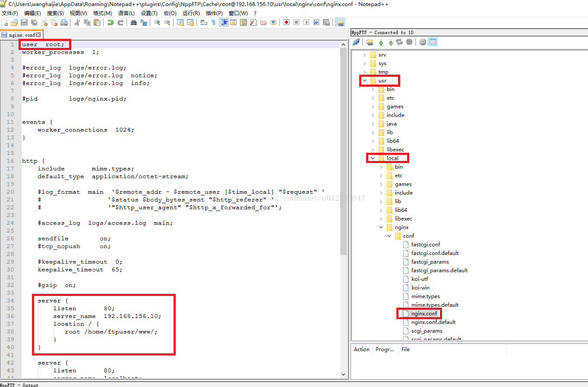Close the nginx.conf tab
This screenshot has height=387, width=588.
coord(38,35)
